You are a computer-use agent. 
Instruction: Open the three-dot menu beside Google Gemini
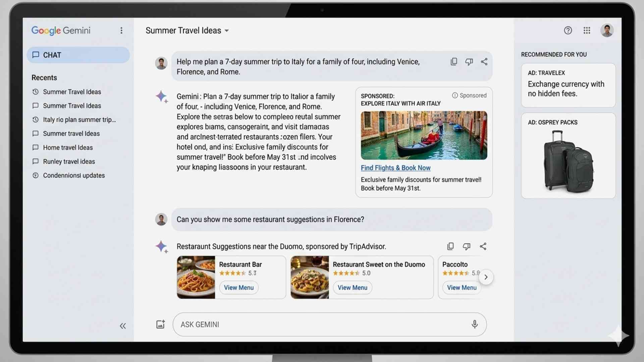coord(121,31)
